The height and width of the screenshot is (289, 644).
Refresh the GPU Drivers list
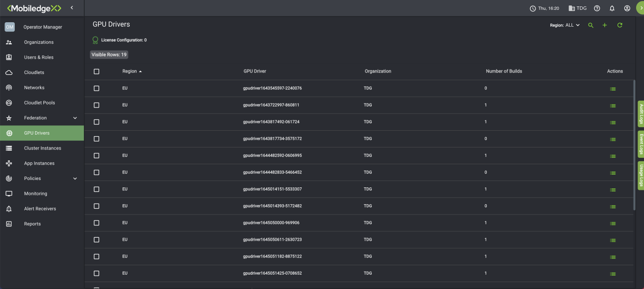[x=620, y=25]
